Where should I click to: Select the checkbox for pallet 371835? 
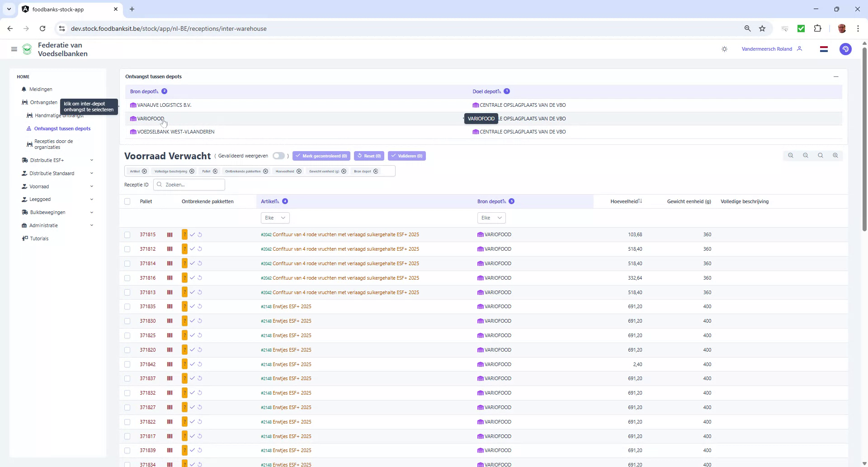pos(127,306)
